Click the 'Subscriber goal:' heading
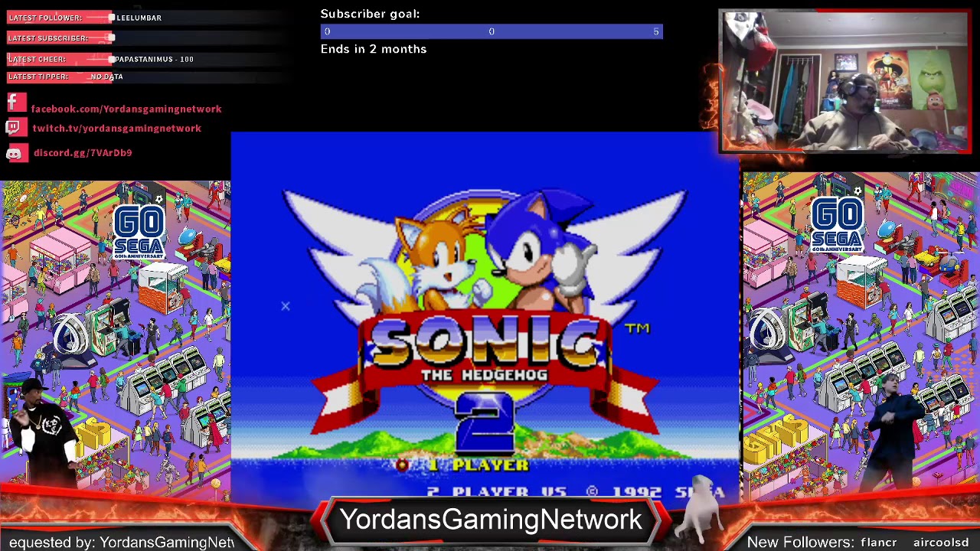This screenshot has height=551, width=980. click(370, 14)
